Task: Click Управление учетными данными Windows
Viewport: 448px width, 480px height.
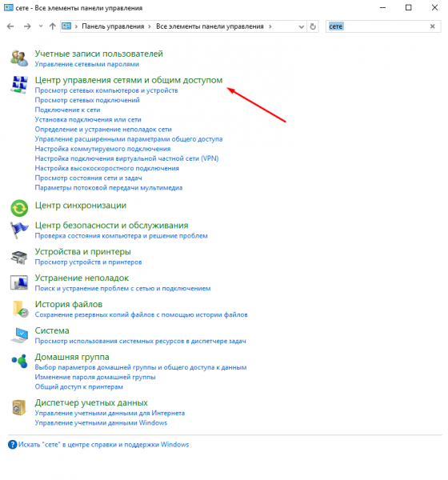Action: click(101, 423)
